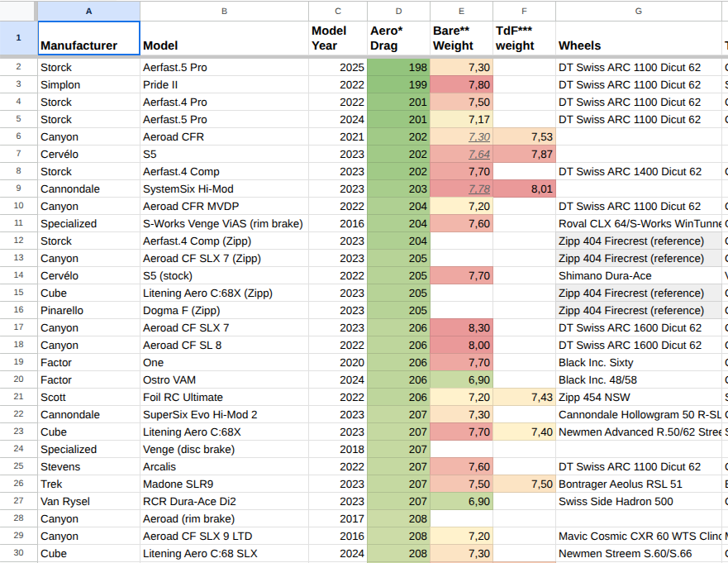Select the "Van Rysel" manufacturer cell

(88, 501)
